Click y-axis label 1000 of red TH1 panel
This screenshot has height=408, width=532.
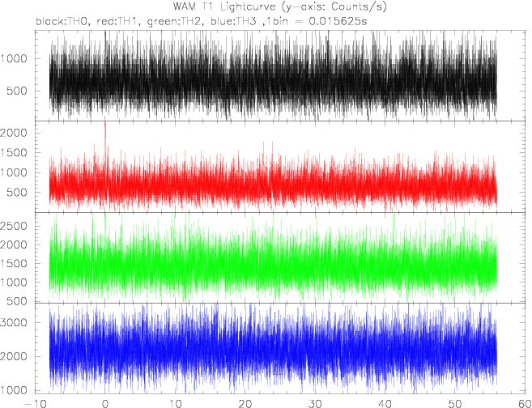point(13,172)
